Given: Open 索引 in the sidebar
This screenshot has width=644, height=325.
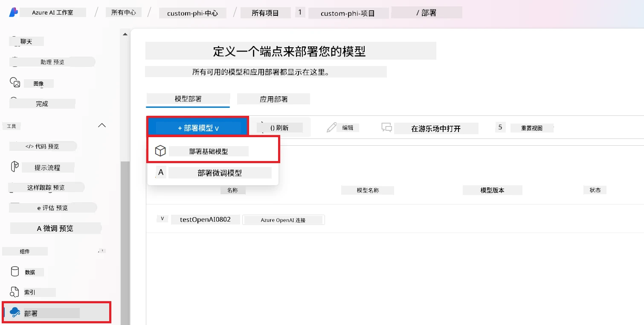Looking at the screenshot, I should (30, 292).
